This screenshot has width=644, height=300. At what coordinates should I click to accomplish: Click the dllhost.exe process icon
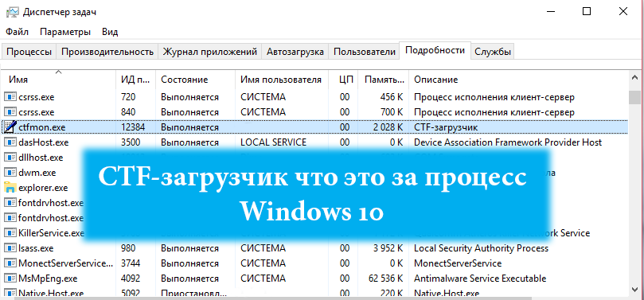[10, 158]
